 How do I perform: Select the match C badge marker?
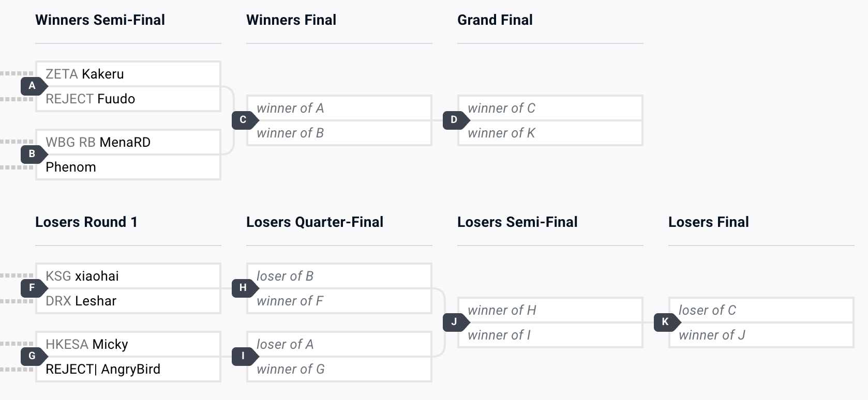[x=244, y=120]
